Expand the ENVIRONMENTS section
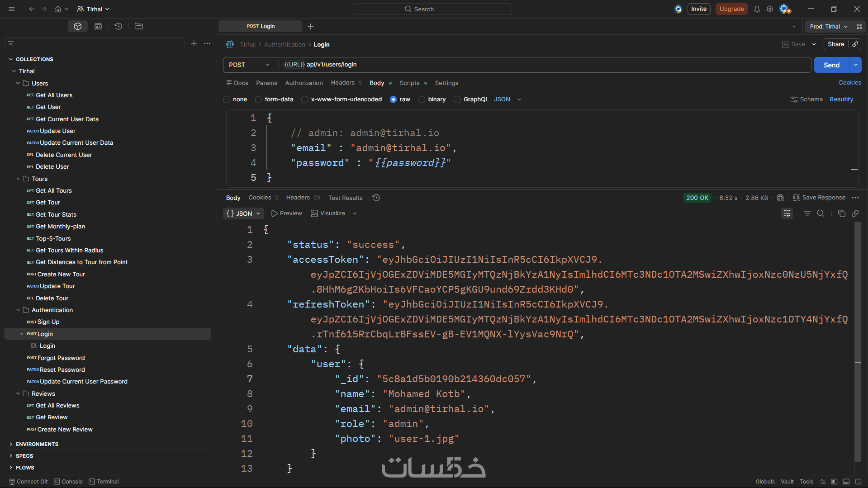 pos(11,444)
